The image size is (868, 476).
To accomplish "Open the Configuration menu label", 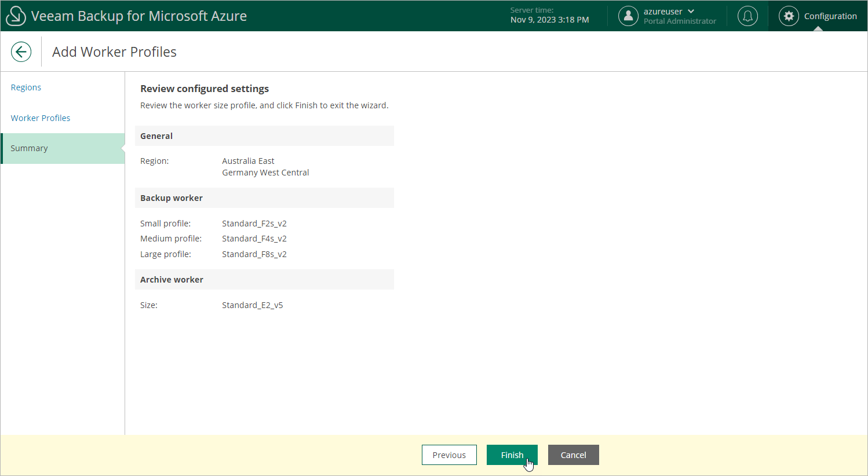I will (x=830, y=16).
